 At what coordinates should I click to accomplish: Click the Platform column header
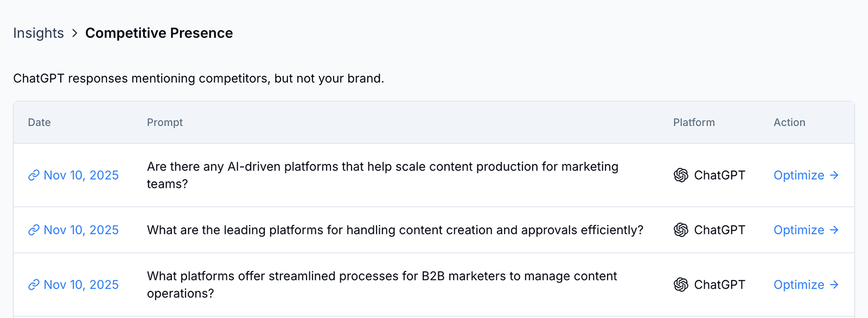pos(694,122)
